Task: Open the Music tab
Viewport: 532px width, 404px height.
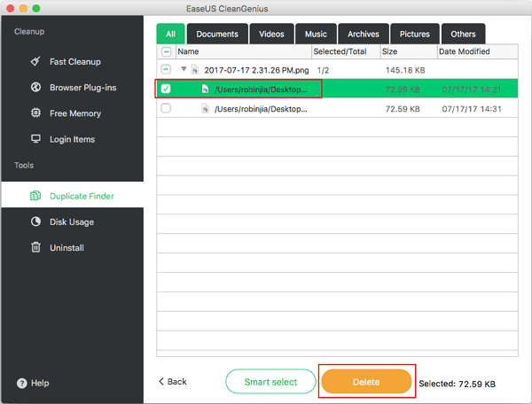Action: 316,34
